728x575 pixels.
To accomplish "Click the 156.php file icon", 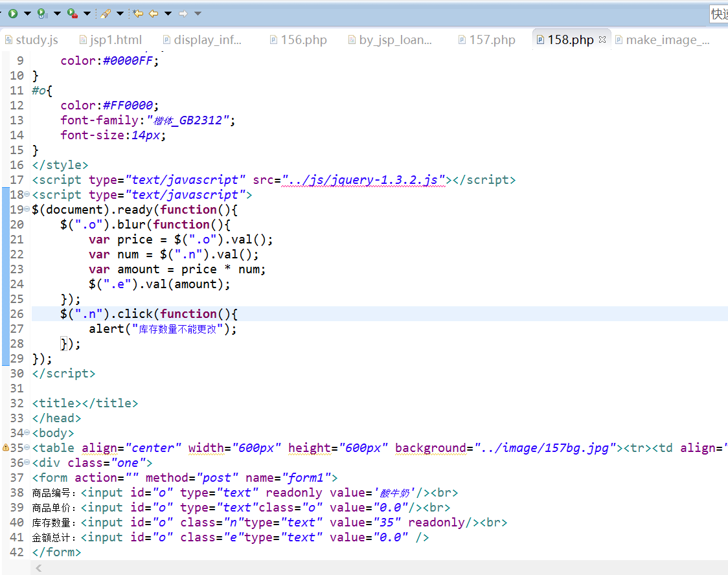I will [273, 40].
